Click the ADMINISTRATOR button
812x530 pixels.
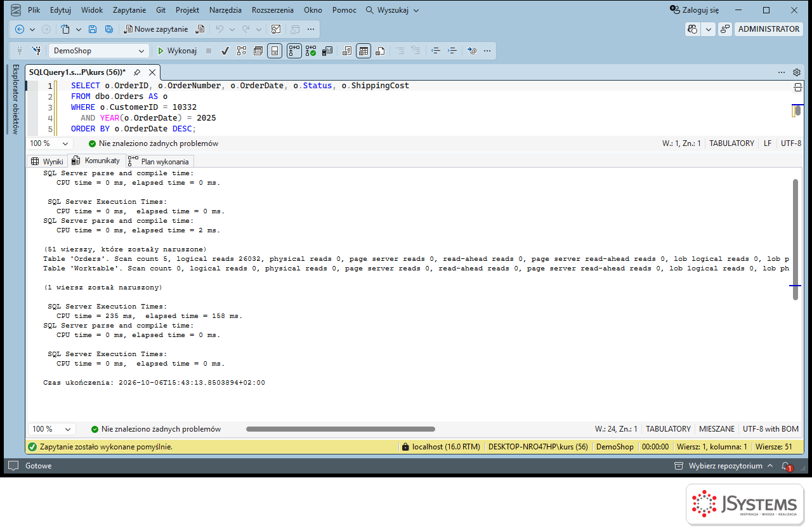pos(769,29)
